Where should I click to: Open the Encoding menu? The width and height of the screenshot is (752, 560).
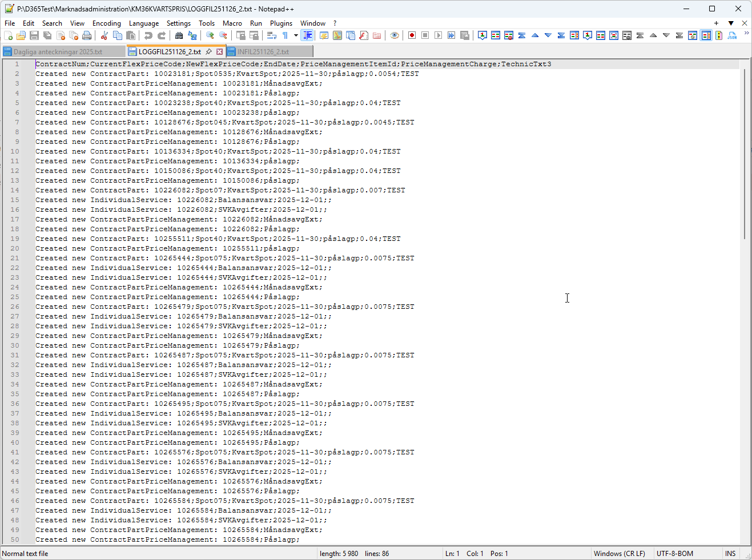[106, 23]
